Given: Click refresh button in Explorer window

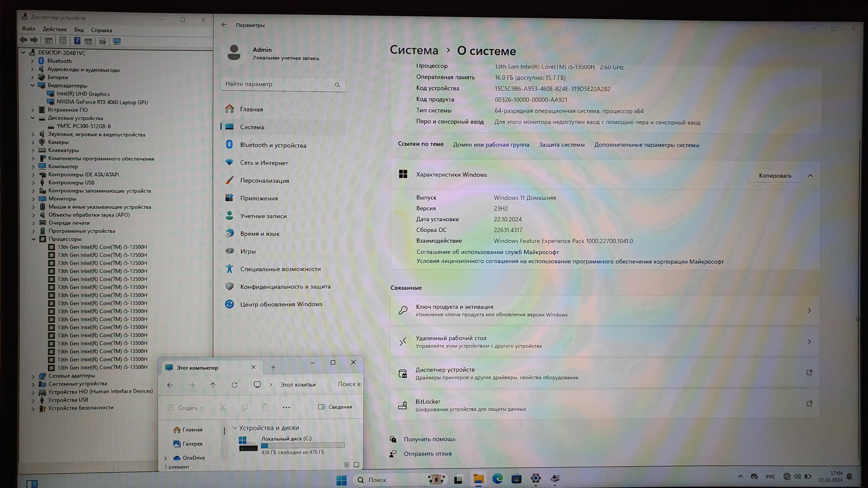Looking at the screenshot, I should click(x=234, y=385).
